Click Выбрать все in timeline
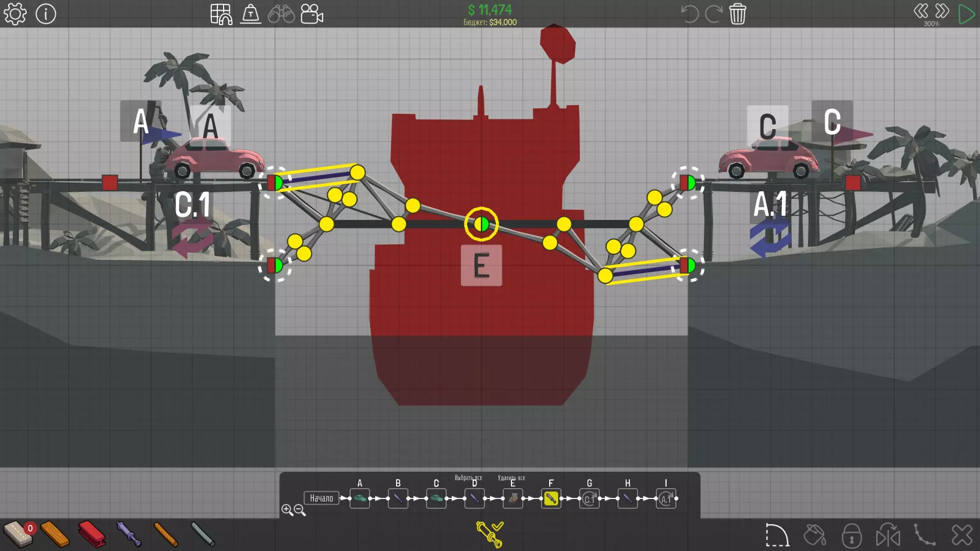The height and width of the screenshot is (551, 980). pyautogui.click(x=468, y=478)
